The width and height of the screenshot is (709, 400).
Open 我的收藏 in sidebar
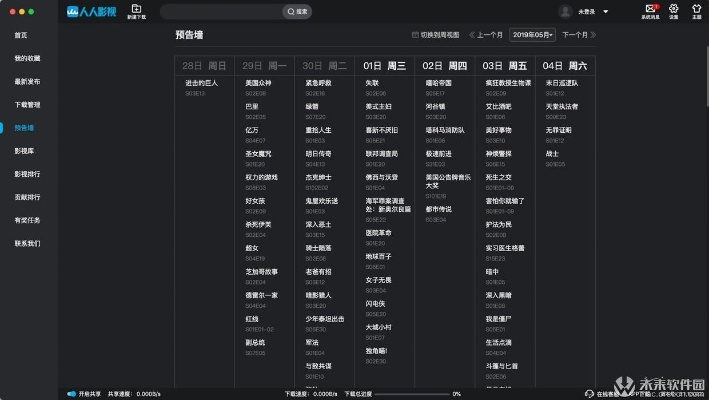pos(26,58)
